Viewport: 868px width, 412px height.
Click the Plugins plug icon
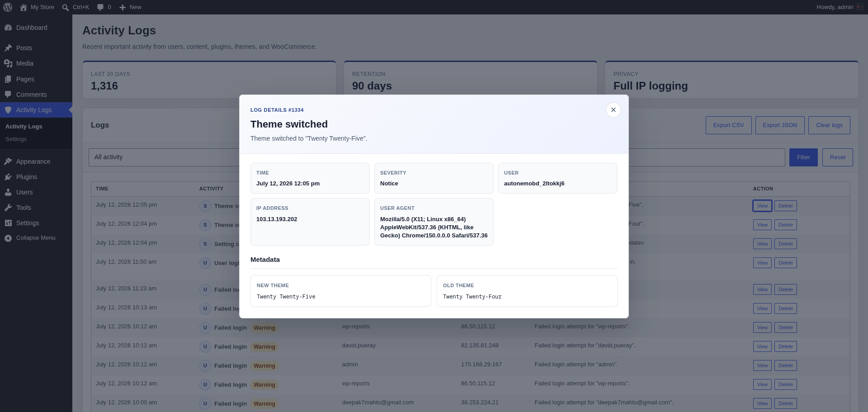coord(8,177)
